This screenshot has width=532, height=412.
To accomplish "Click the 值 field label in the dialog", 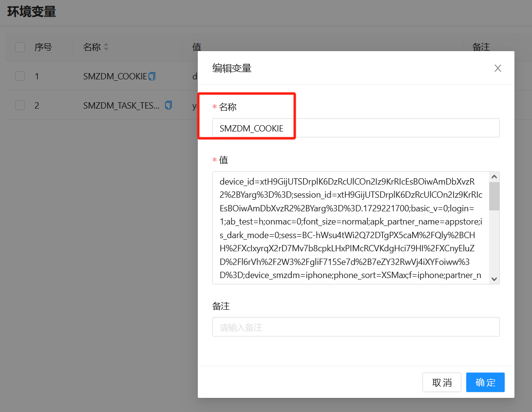I will (224, 160).
